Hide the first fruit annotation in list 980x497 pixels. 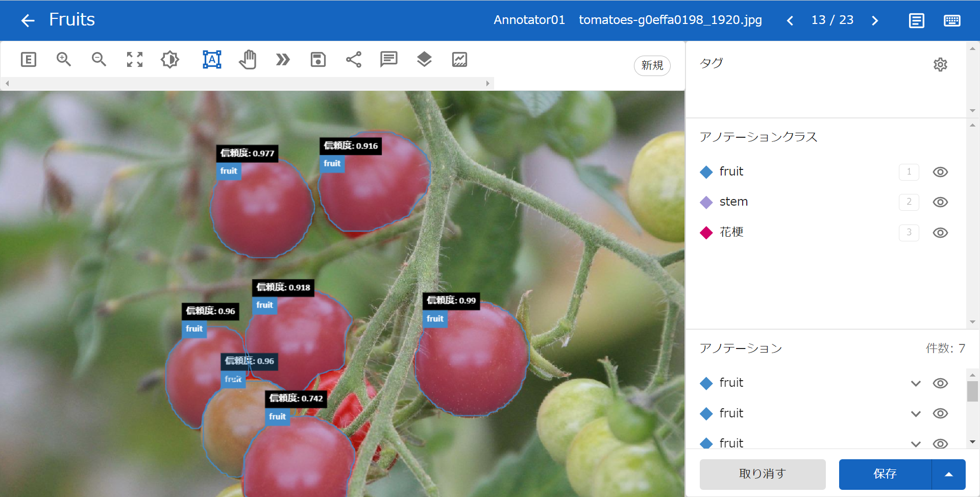tap(940, 383)
